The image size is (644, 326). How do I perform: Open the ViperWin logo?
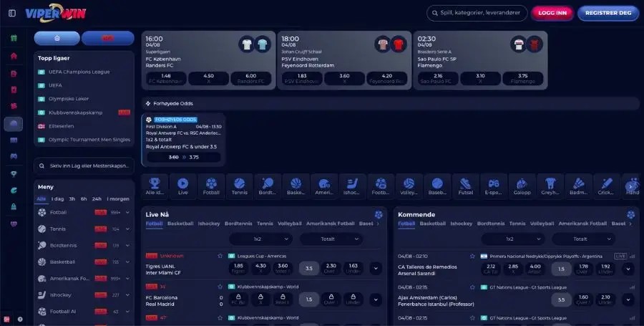point(55,13)
